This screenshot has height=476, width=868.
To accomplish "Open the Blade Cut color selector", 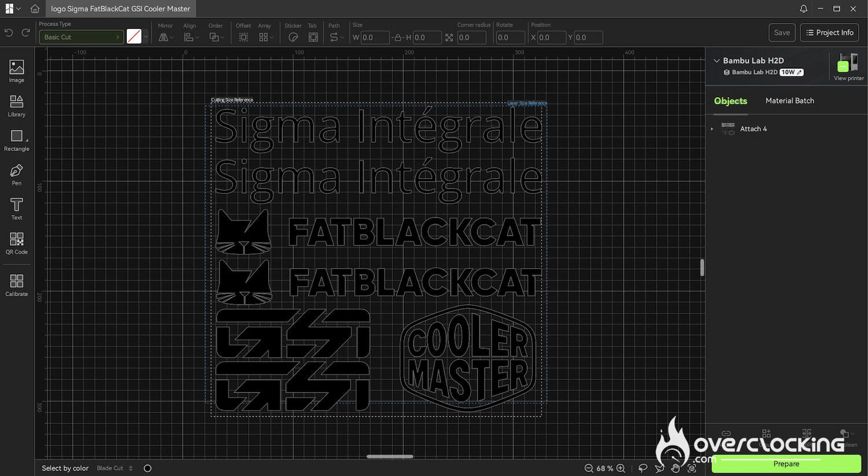I will [115, 468].
